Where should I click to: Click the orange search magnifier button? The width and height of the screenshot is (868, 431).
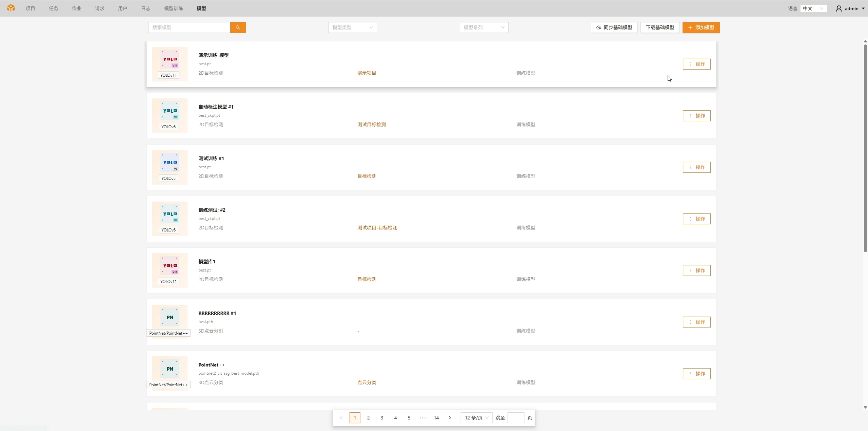[238, 27]
